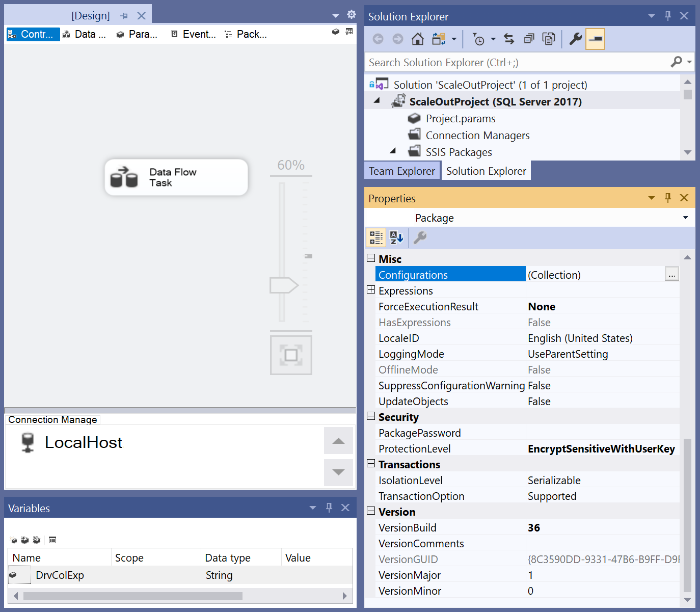Pin the Properties window
This screenshot has width=700, height=612.
pos(667,198)
